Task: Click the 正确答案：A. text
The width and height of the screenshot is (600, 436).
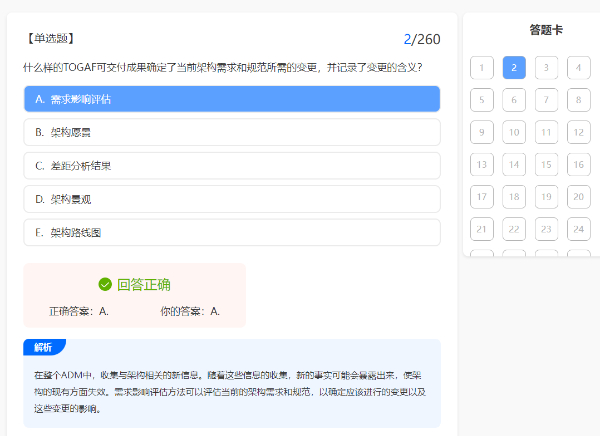Action: click(79, 311)
